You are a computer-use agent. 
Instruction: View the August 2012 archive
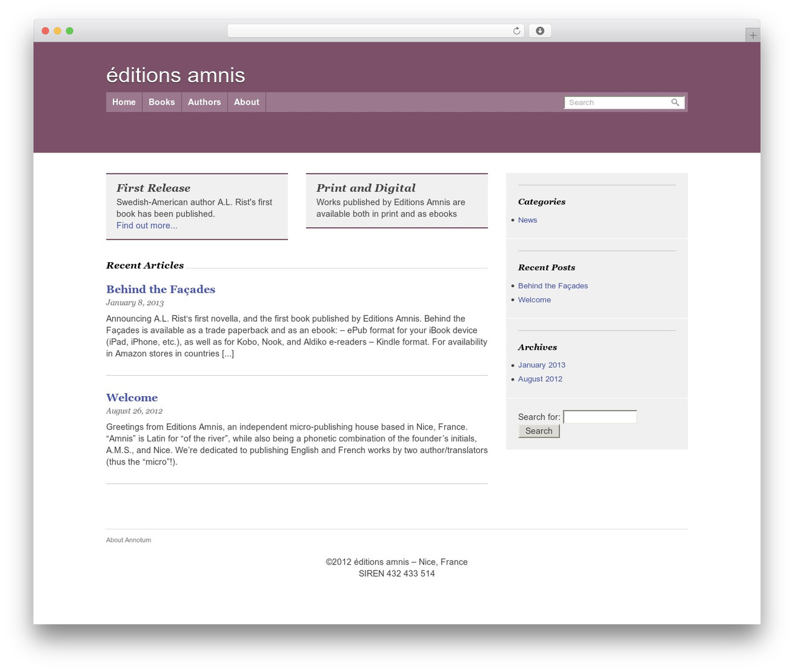tap(540, 379)
